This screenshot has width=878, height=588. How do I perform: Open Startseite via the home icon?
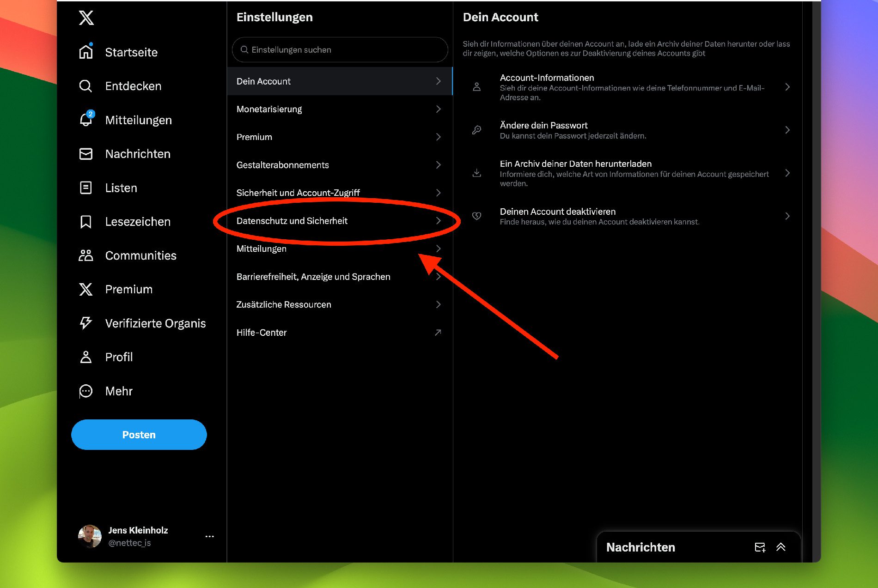(x=86, y=52)
